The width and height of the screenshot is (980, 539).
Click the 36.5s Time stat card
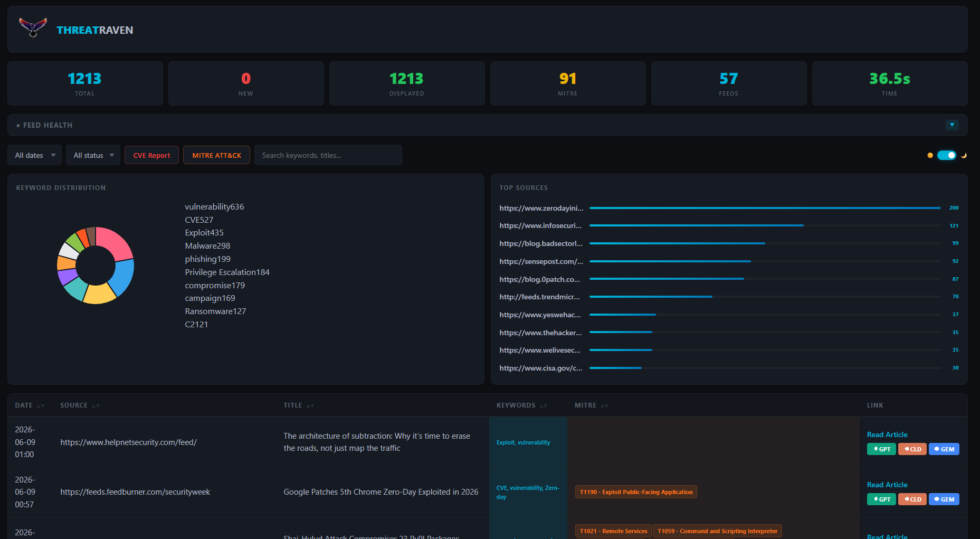890,83
